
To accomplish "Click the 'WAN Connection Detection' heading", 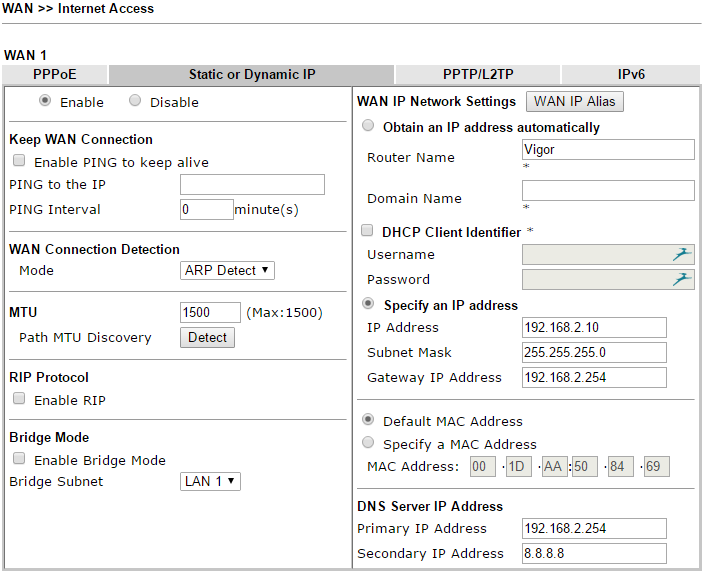I will pyautogui.click(x=95, y=249).
